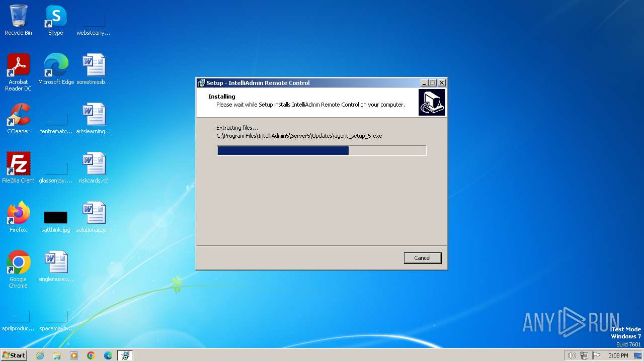This screenshot has width=644, height=362.
Task: Open Internet Explorer from taskbar
Action: (x=40, y=355)
